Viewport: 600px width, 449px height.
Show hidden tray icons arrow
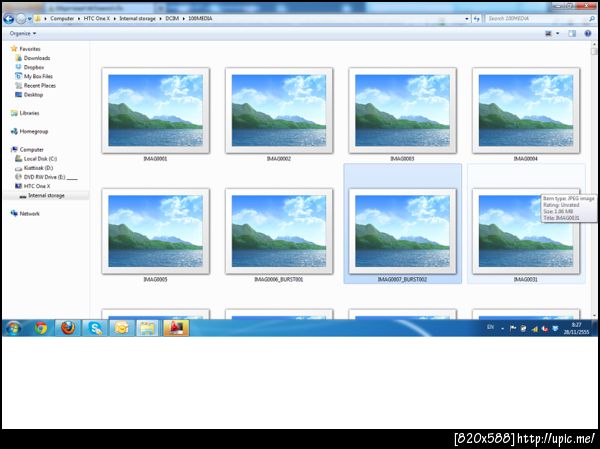tap(502, 329)
